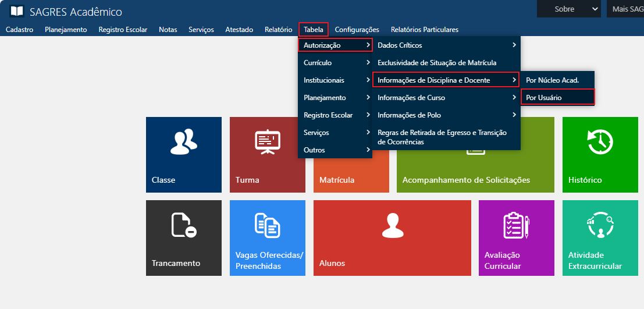
Task: Expand the Informações de Curso submenu
Action: [x=445, y=98]
